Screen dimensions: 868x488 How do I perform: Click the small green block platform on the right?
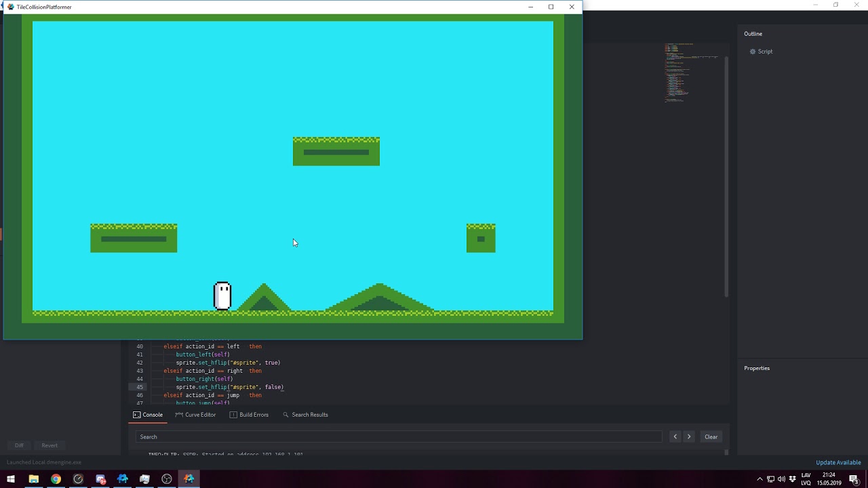point(481,238)
